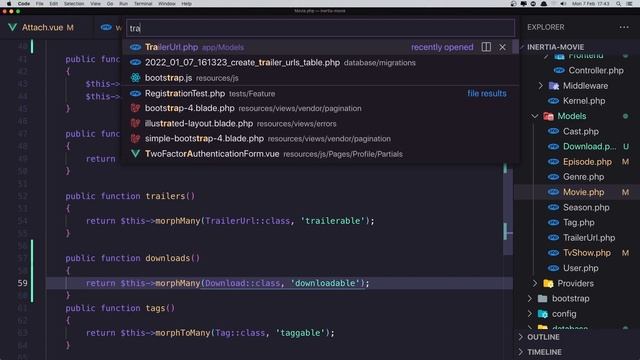640x360 pixels.
Task: Open Controller.php in Explorer
Action: coord(596,71)
